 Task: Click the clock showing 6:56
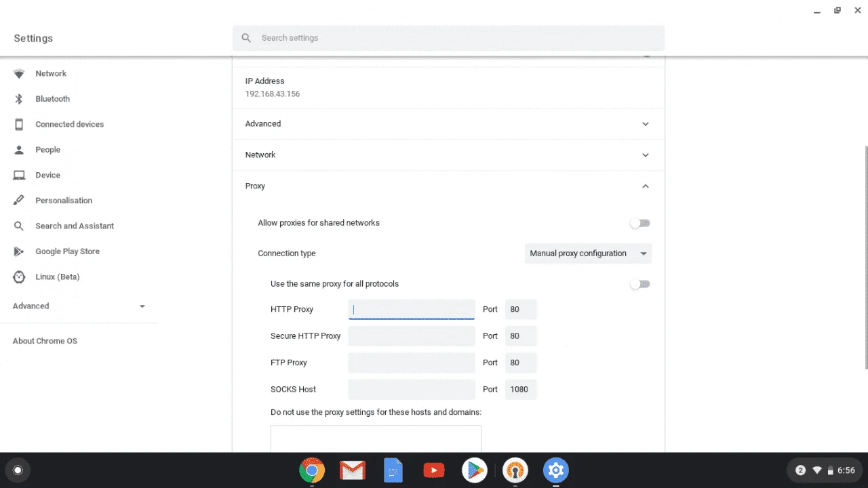point(846,470)
